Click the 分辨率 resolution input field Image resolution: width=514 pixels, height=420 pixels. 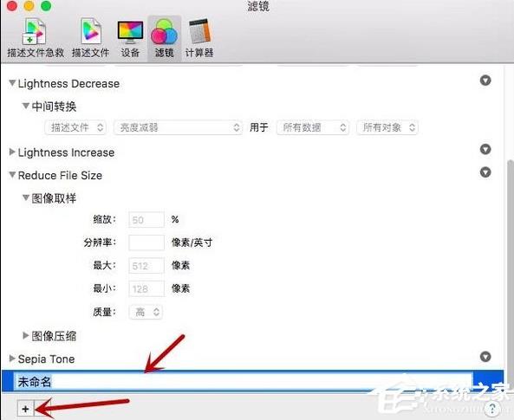coord(146,242)
